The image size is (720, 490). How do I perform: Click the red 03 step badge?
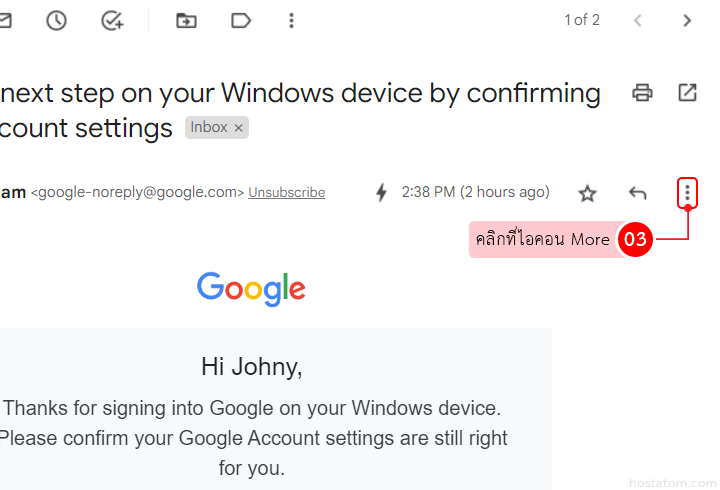coord(636,240)
